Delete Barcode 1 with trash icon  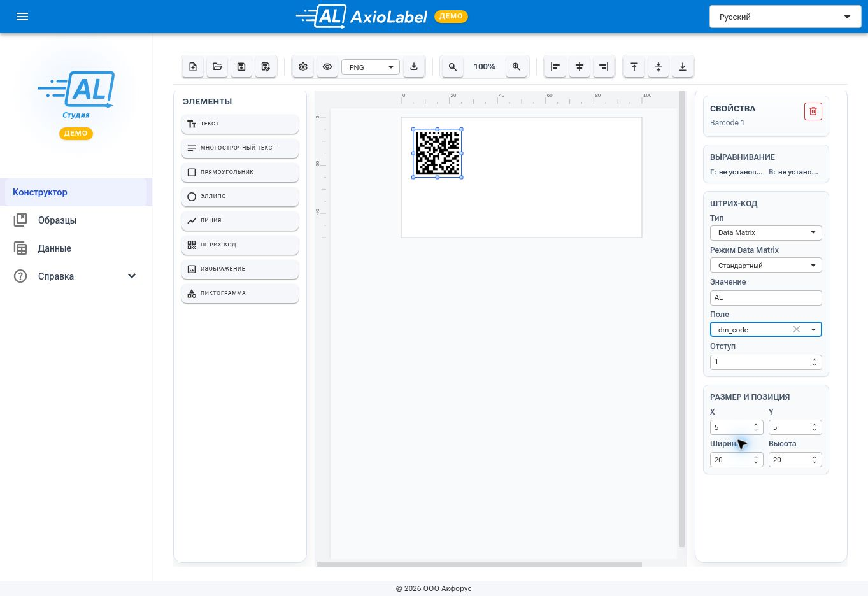(x=813, y=111)
